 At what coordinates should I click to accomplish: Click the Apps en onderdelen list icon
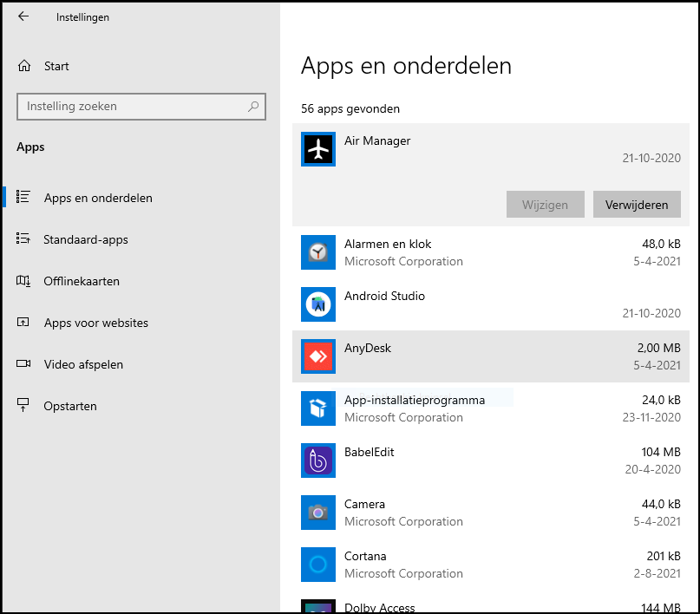click(x=23, y=197)
